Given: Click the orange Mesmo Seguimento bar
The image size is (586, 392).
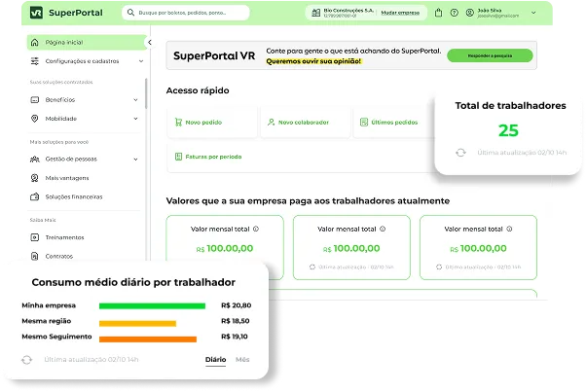Looking at the screenshot, I should (148, 339).
